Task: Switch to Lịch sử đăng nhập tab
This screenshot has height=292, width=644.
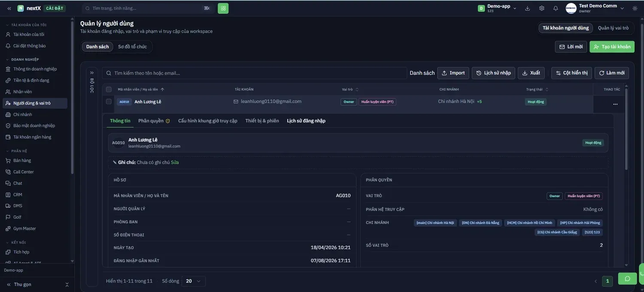Action: (x=306, y=121)
